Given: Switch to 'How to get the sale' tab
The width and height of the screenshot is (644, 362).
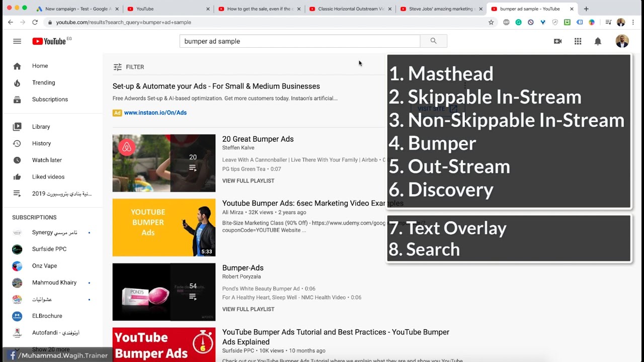Looking at the screenshot, I should (259, 9).
